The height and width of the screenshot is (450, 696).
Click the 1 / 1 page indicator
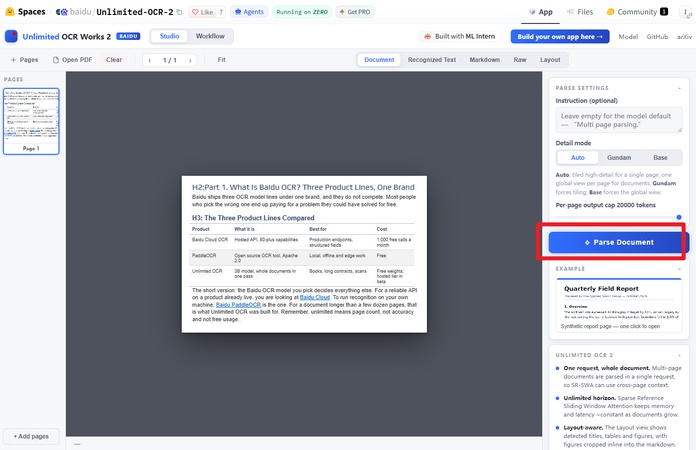[x=170, y=60]
